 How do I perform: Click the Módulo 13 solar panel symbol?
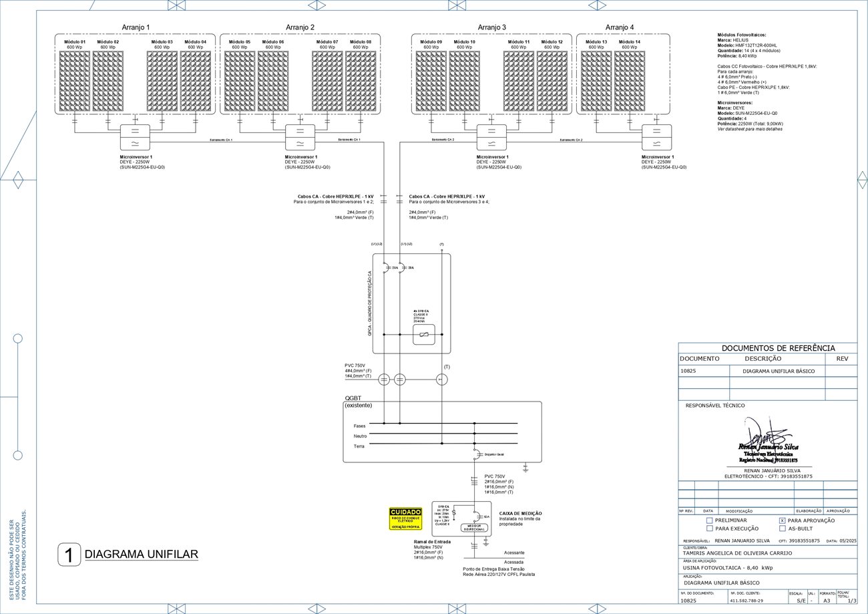pyautogui.click(x=596, y=82)
